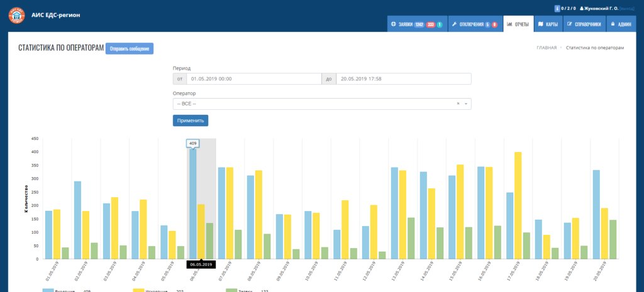
Task: Click the 'от' prefix of the period field
Action: [179, 78]
